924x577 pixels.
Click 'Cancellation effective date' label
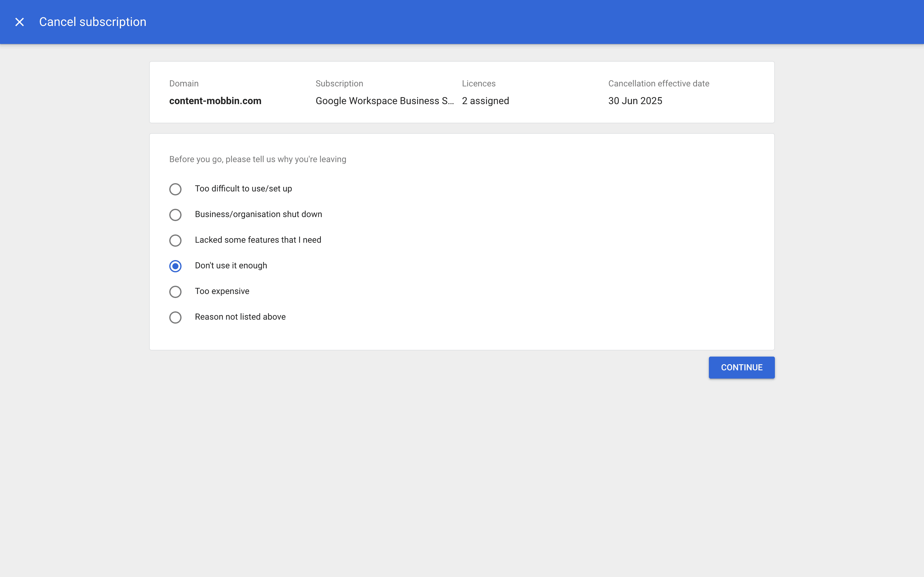(658, 84)
